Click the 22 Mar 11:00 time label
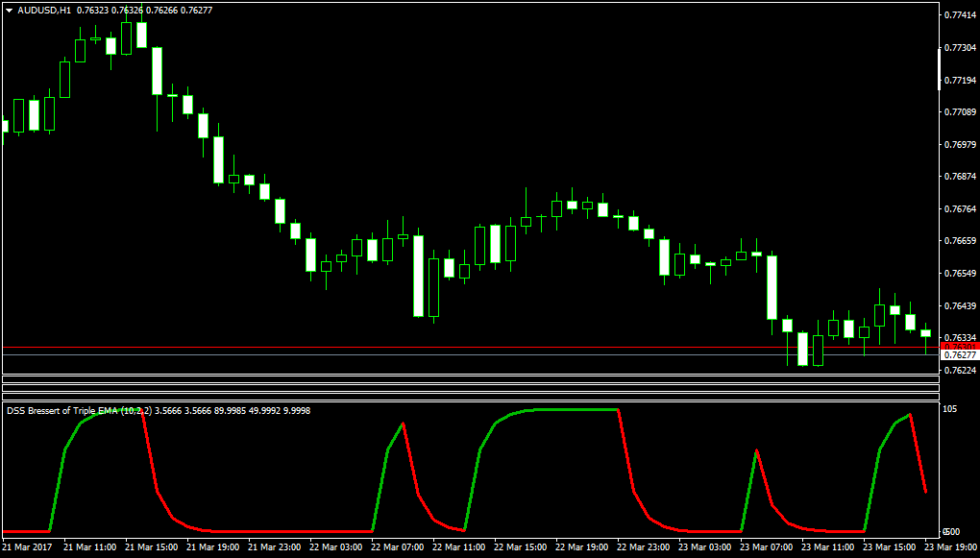Image resolution: width=980 pixels, height=558 pixels. point(460,546)
